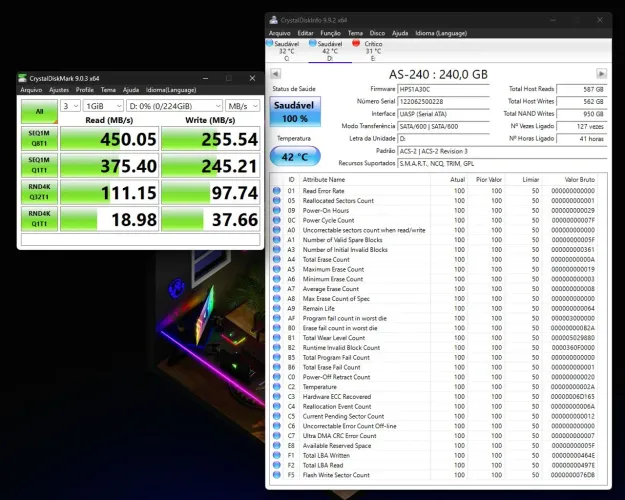Run all benchmarks with the All button

coord(39,111)
